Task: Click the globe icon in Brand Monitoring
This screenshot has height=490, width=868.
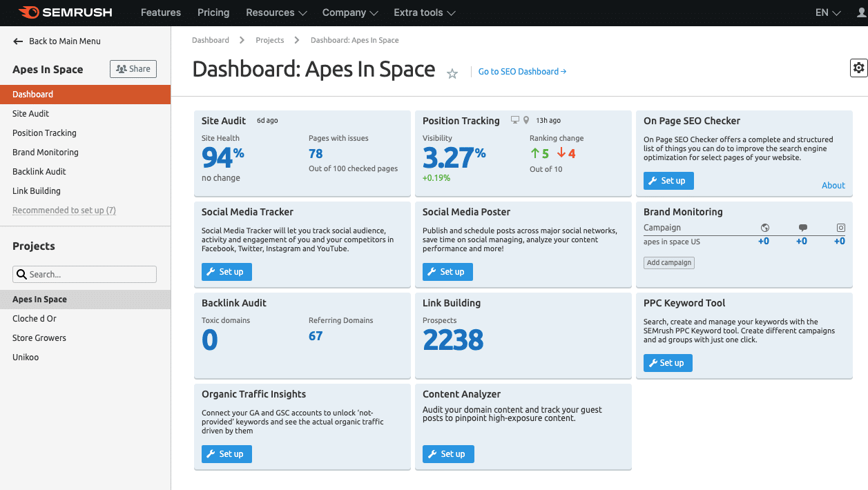Action: (x=764, y=228)
